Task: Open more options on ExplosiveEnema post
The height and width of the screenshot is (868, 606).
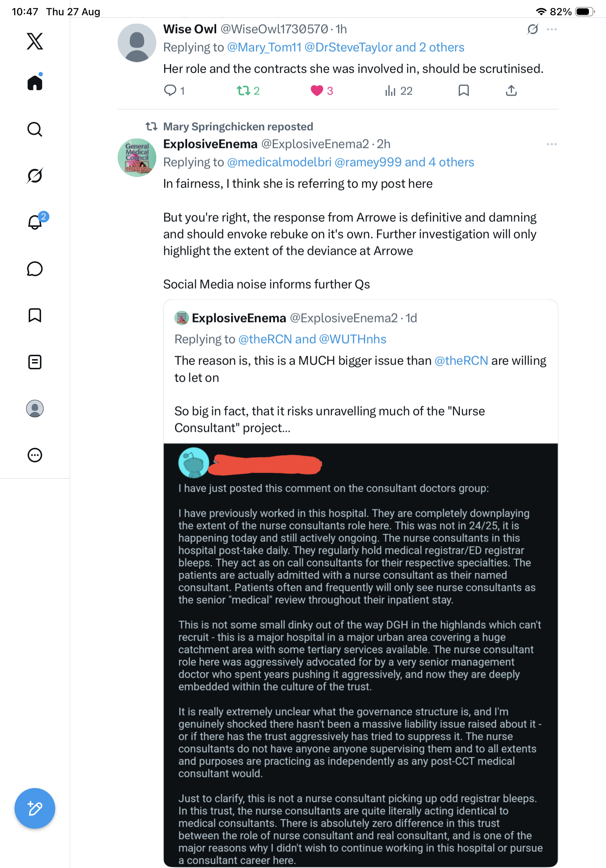Action: coord(552,144)
